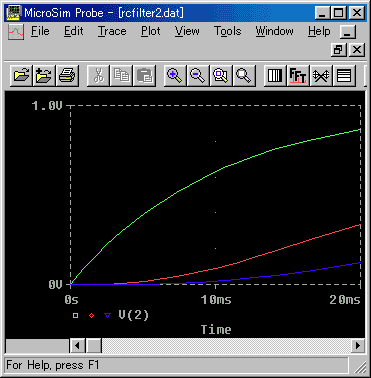Viewport: 371px width, 378px height.
Task: Open the Trace menu
Action: coord(112,31)
